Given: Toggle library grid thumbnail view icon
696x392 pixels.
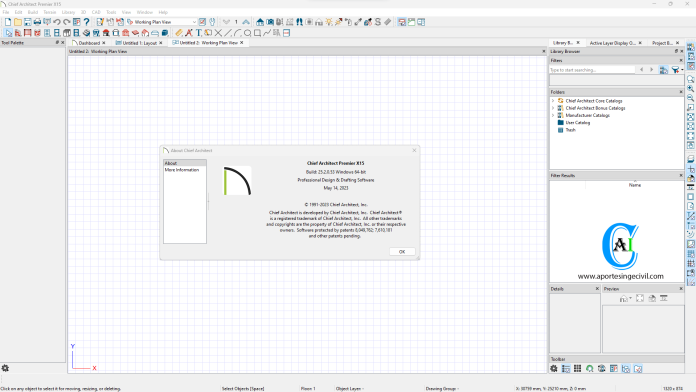Looking at the screenshot, I should pos(577,368).
